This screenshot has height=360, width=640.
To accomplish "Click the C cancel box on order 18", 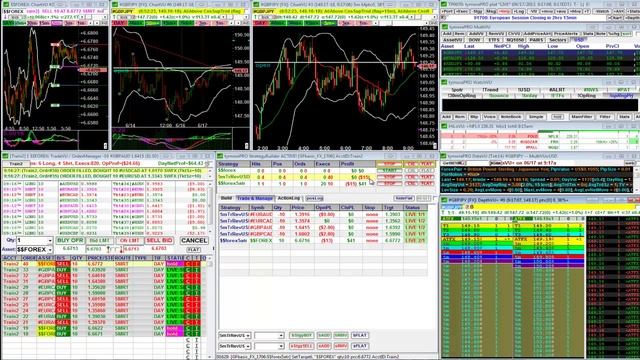I will 188,334.
